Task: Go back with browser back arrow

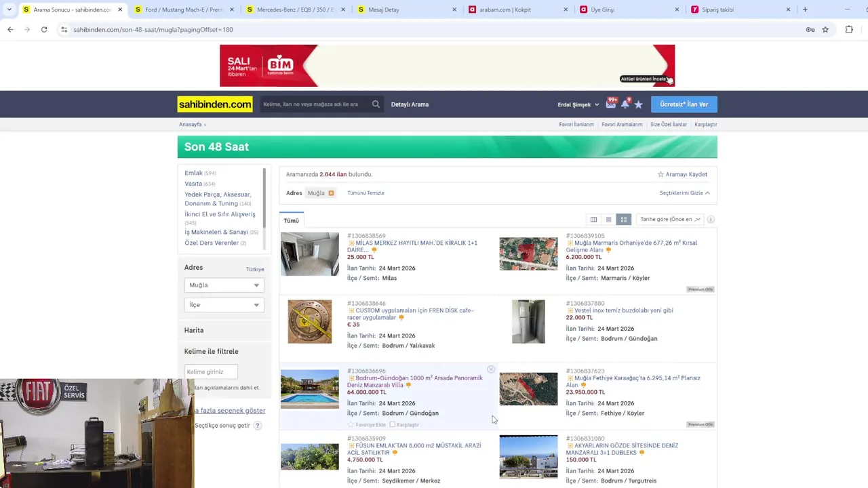Action: tap(10, 30)
